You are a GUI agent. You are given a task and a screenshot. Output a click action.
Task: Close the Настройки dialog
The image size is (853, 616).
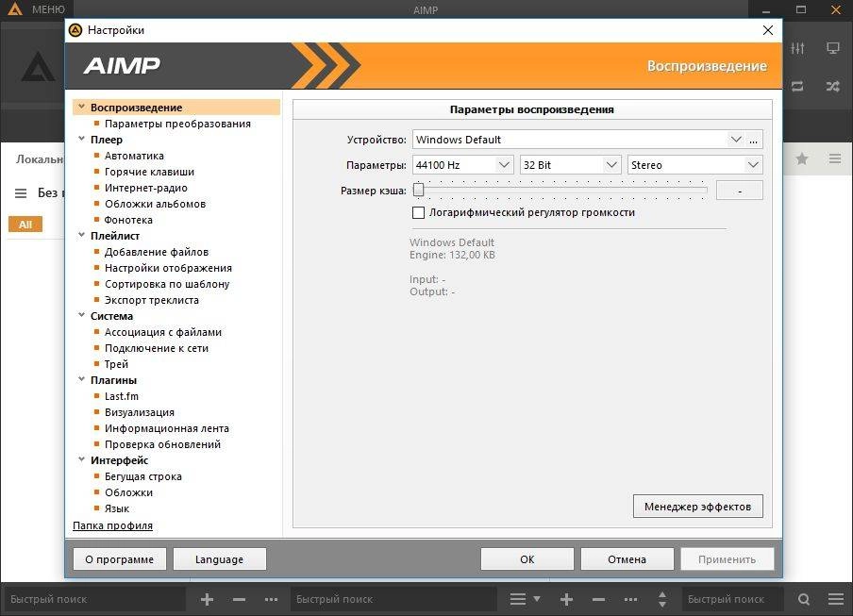pos(767,30)
